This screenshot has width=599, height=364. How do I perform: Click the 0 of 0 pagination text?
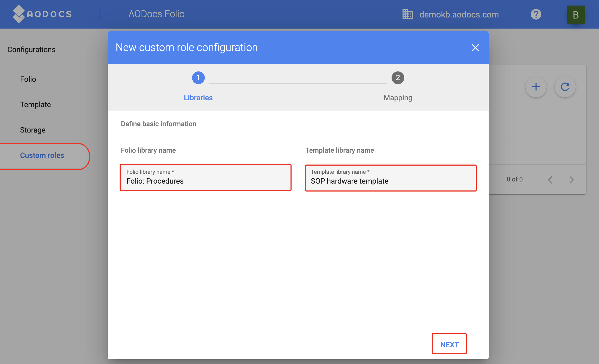point(515,179)
